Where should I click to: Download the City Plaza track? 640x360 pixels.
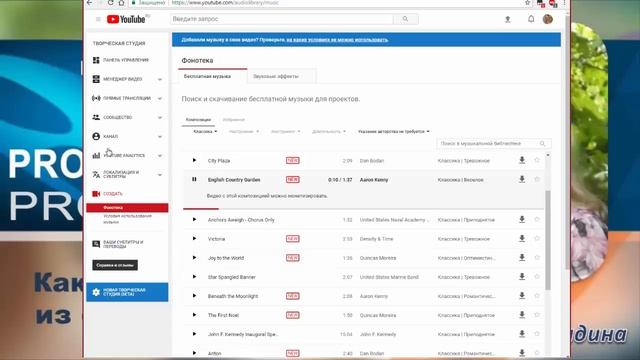coord(522,160)
